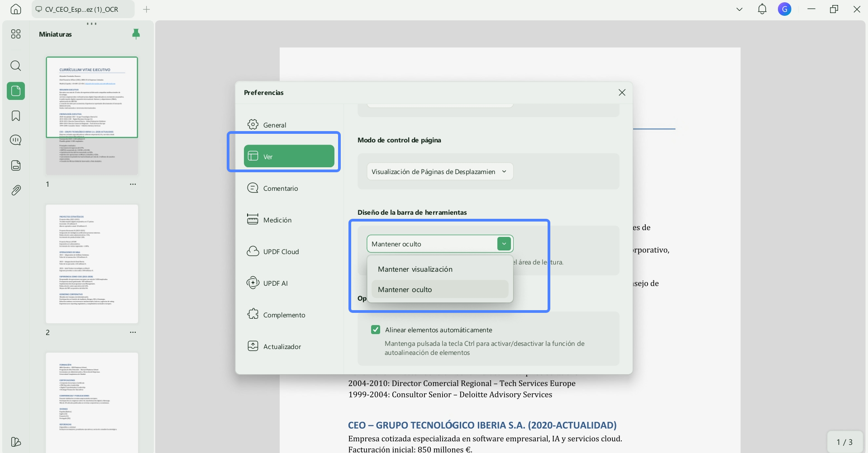
Task: Open General preferences section
Action: [289, 125]
